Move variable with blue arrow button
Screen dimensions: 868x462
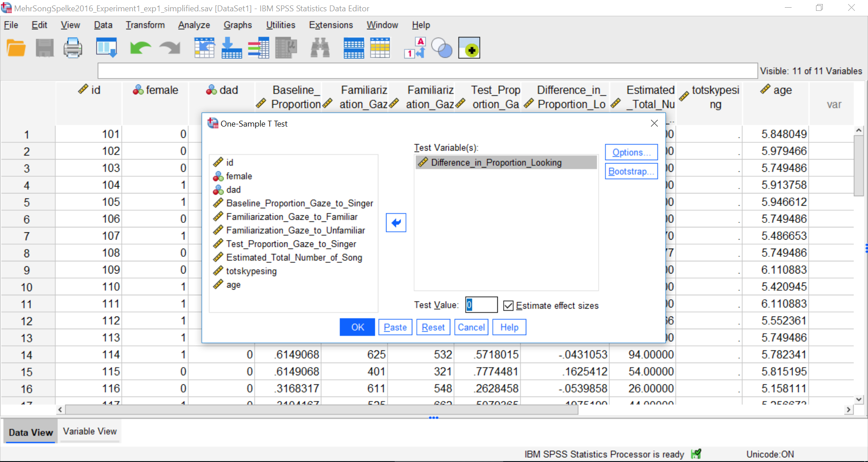point(396,222)
